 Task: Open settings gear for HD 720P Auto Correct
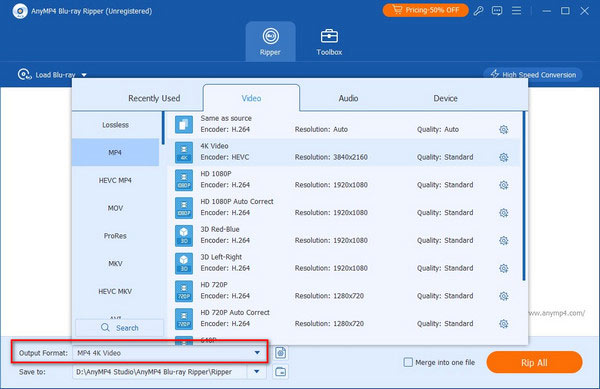[x=504, y=324]
